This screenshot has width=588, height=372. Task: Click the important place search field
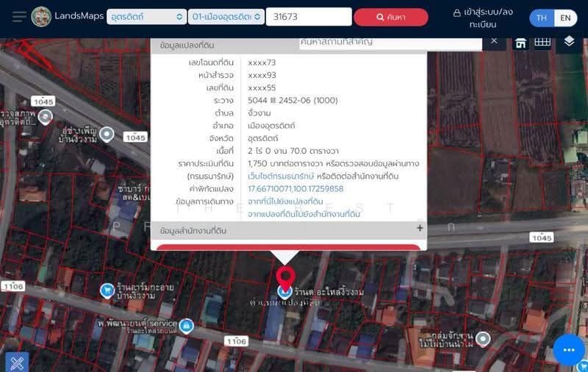pyautogui.click(x=390, y=43)
